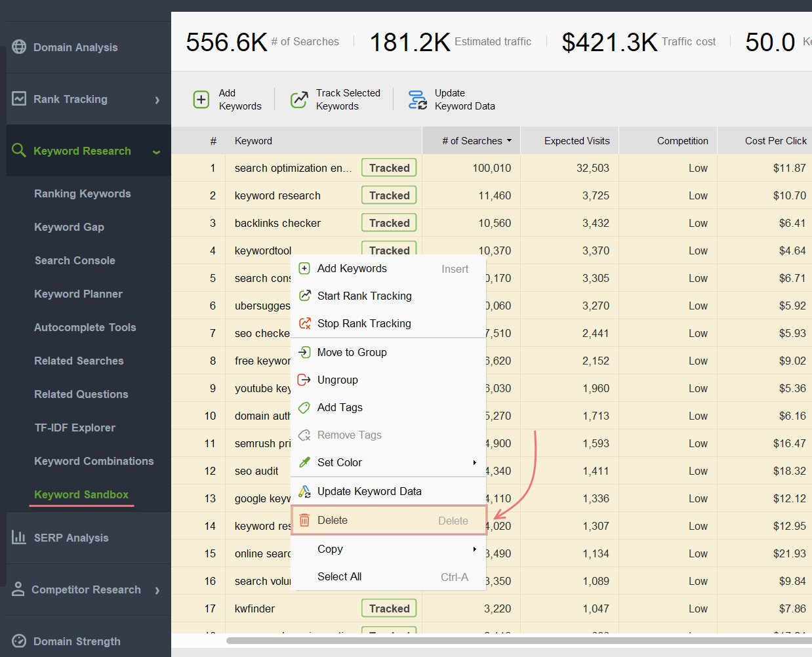Image resolution: width=812 pixels, height=657 pixels.
Task: Click the Add Keywords plus icon
Action: tap(201, 98)
